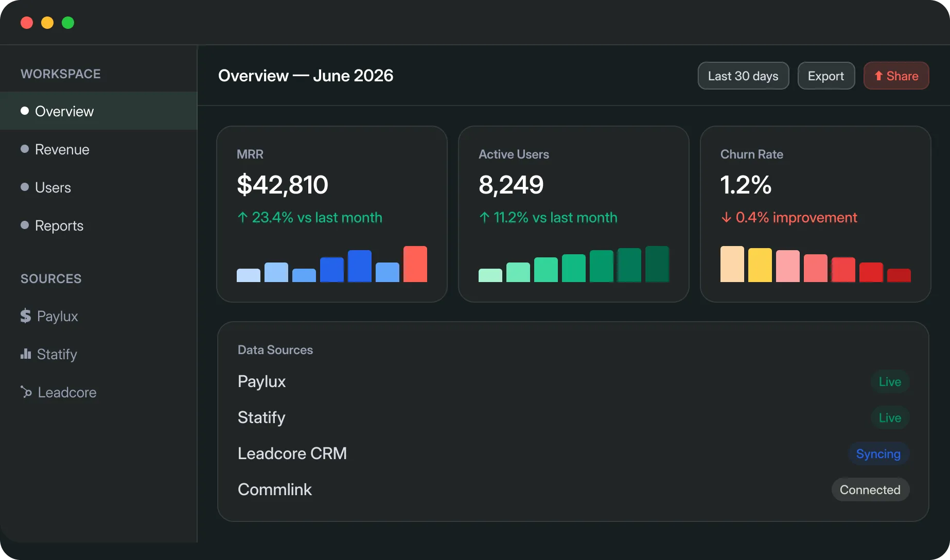950x560 pixels.
Task: Click the dollar icon next to Paylux
Action: pyautogui.click(x=26, y=316)
